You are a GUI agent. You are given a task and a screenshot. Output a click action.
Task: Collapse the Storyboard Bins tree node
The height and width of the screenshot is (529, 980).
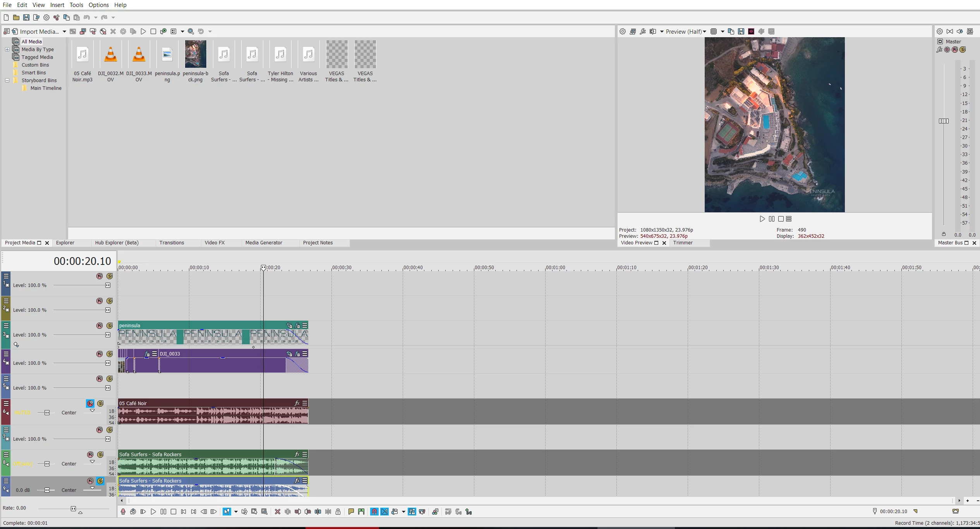7,80
